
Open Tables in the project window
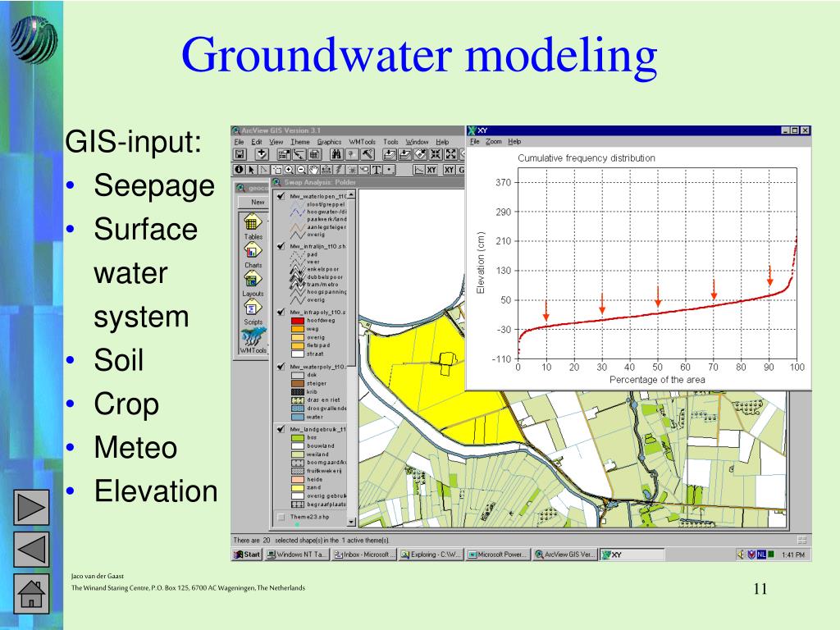[x=253, y=227]
